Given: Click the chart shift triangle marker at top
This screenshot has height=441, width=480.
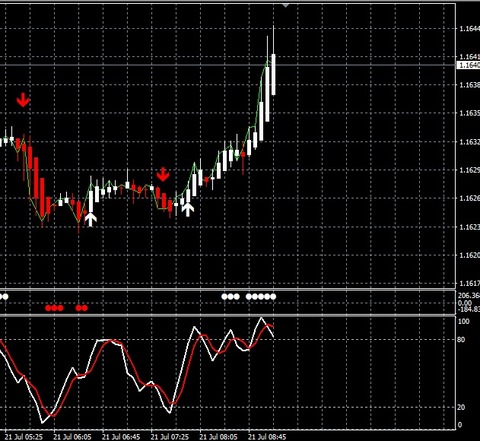Looking at the screenshot, I should click(286, 5).
